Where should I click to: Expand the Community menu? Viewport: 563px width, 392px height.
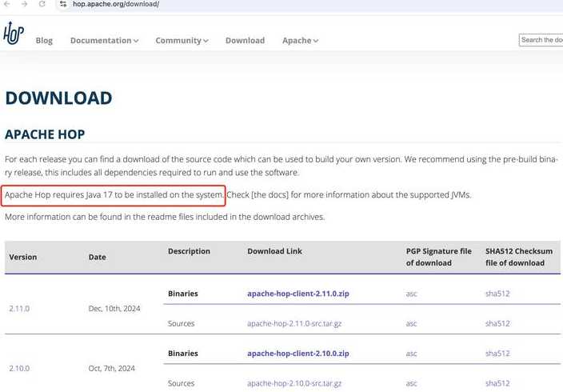pos(182,41)
